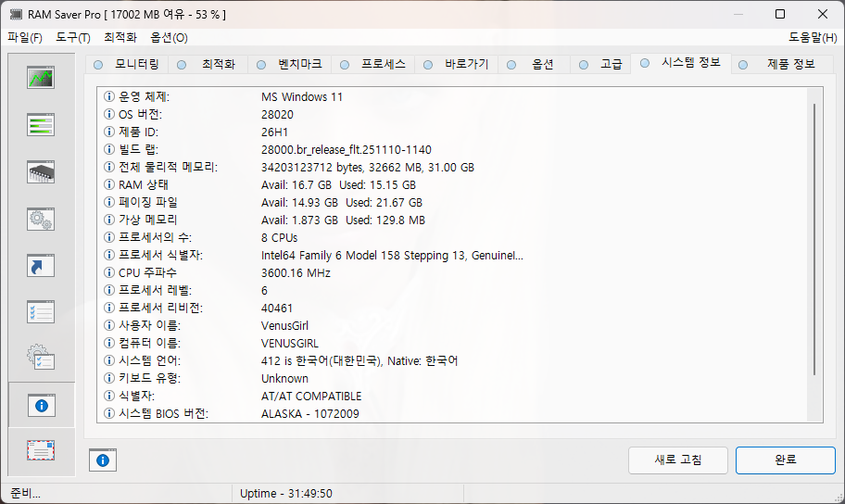Click the info icon beside 시스템 BIOS 버전
Viewport: 845px width, 504px height.
[x=108, y=413]
